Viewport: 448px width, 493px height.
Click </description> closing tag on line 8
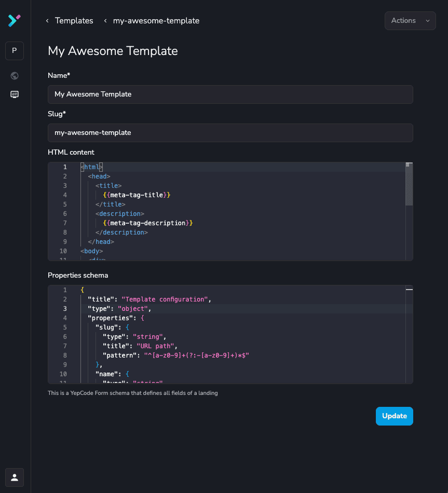point(121,232)
